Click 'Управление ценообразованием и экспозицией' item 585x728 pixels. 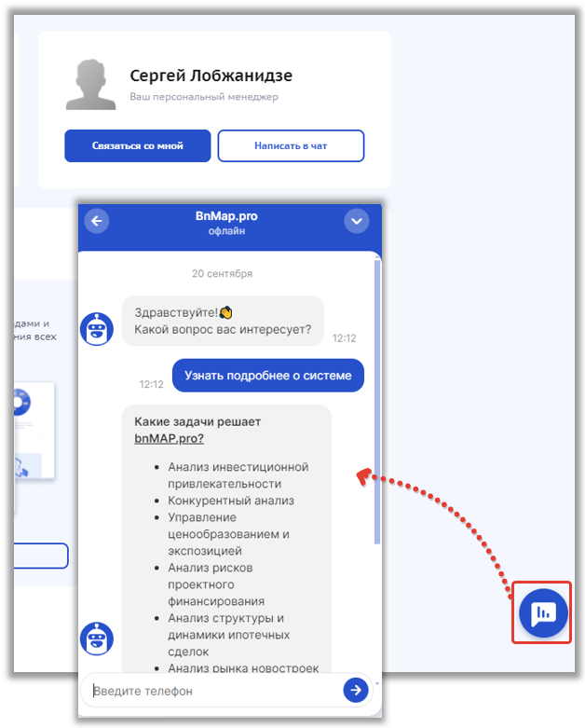[228, 534]
